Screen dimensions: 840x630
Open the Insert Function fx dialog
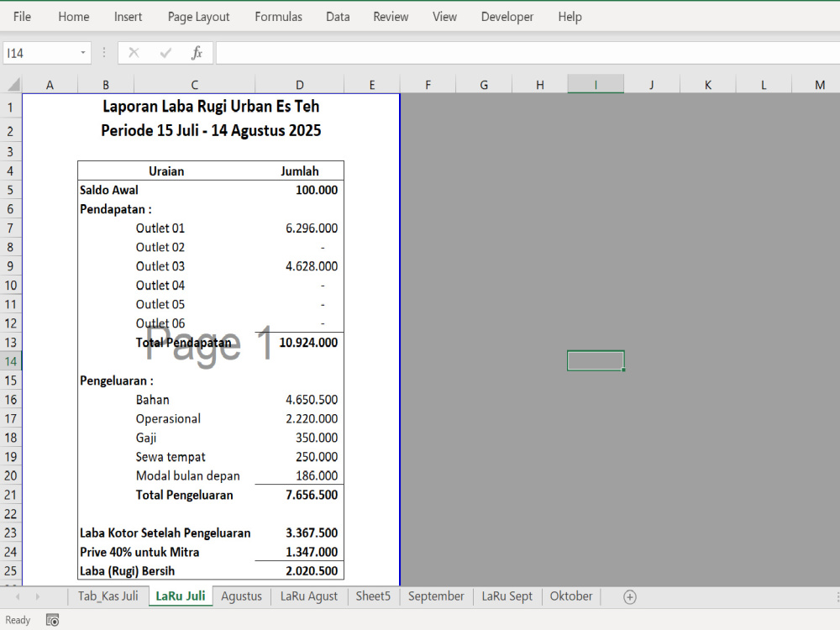197,53
